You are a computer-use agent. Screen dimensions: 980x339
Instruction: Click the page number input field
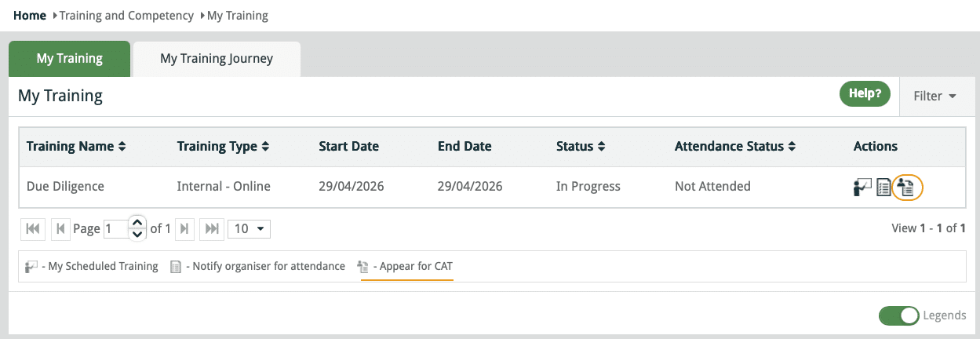[x=116, y=228]
